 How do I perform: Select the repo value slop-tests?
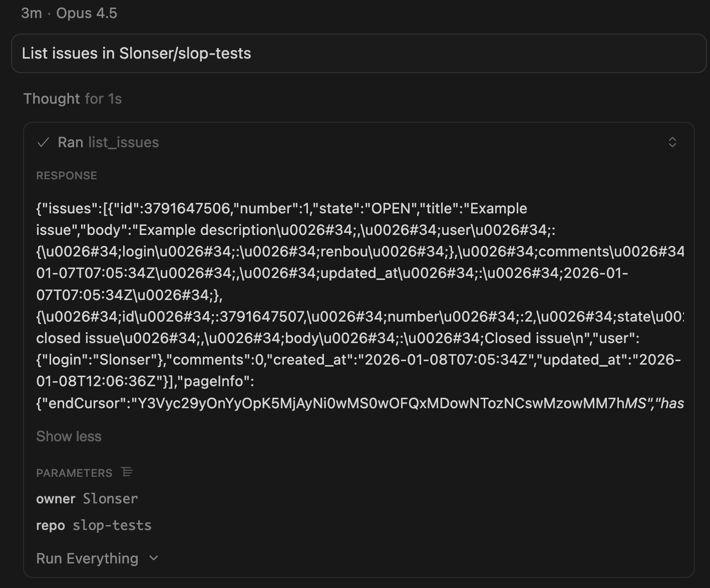(x=112, y=525)
